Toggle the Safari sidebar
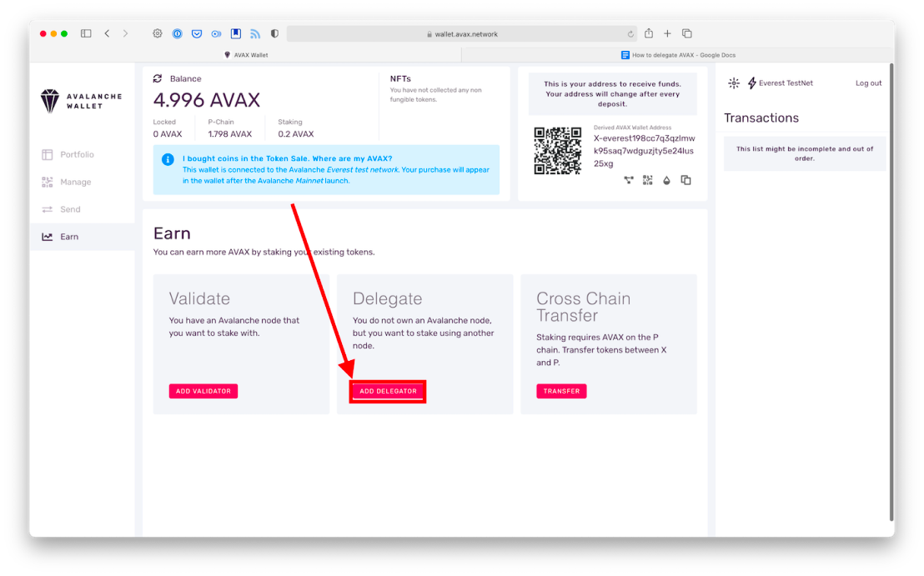Screen dimensions: 924x576 coord(86,33)
